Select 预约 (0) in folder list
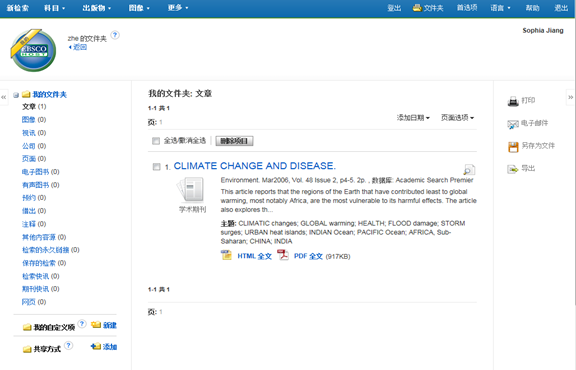The image size is (576, 370). click(34, 198)
